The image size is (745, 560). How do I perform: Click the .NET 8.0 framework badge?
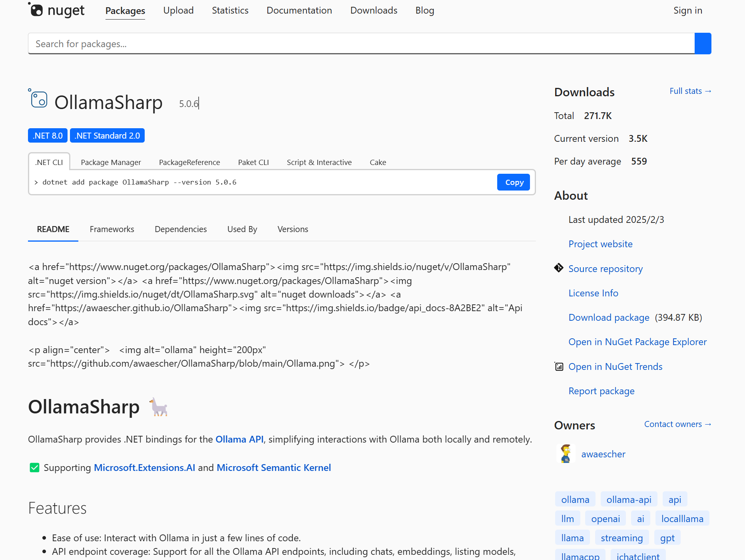point(48,135)
